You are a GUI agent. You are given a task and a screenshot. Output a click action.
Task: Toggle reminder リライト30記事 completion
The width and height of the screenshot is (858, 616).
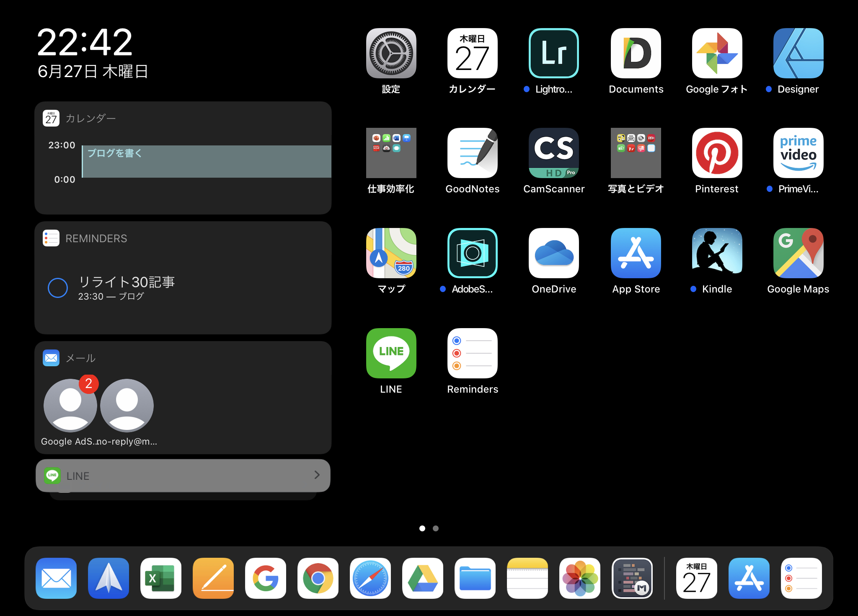coord(59,287)
